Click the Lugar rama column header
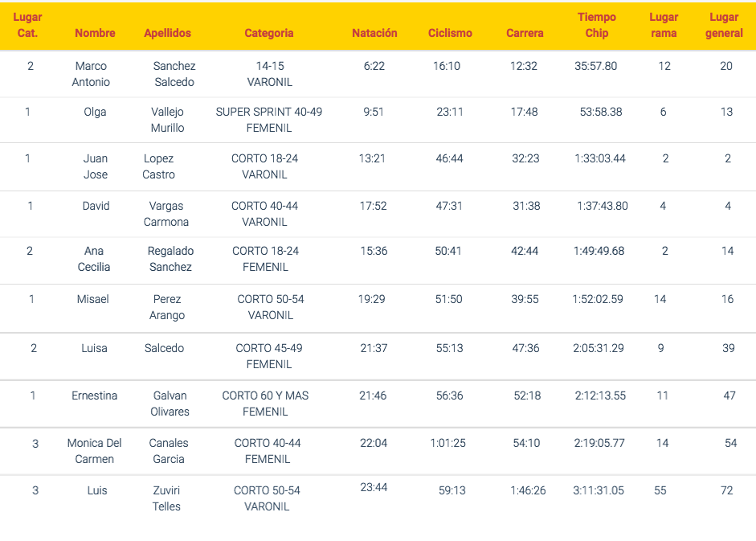This screenshot has width=756, height=541. click(664, 25)
